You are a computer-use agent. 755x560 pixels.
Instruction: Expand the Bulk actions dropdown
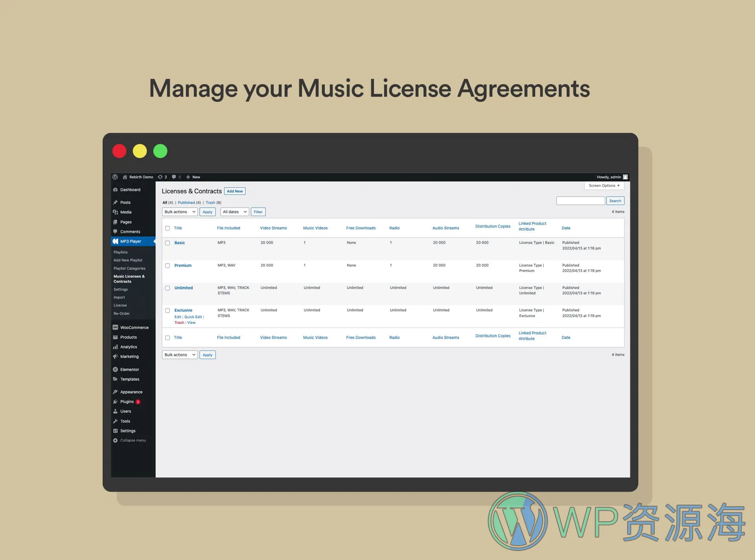[x=179, y=211]
